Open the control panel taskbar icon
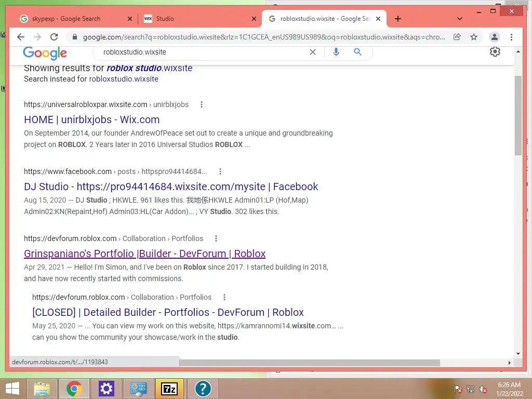 coord(138,389)
